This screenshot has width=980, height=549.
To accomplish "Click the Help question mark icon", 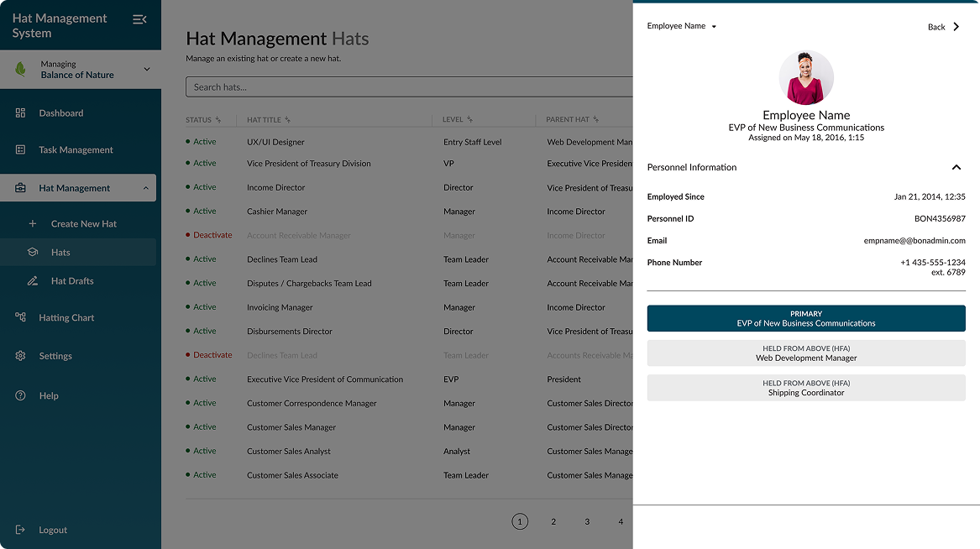I will (x=21, y=395).
